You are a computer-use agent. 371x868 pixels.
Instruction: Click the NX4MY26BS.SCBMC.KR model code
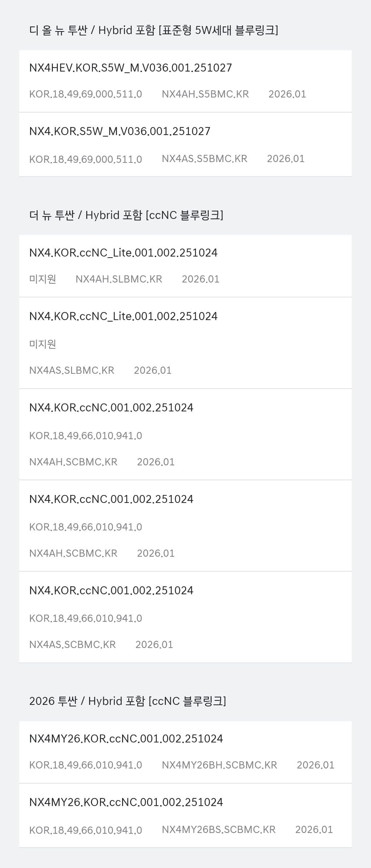[x=218, y=830]
